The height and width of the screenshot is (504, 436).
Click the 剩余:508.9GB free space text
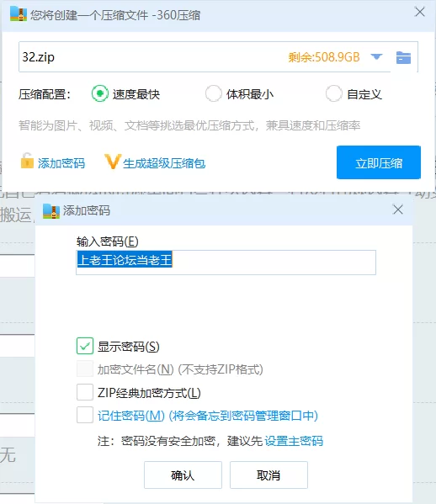[x=324, y=57]
